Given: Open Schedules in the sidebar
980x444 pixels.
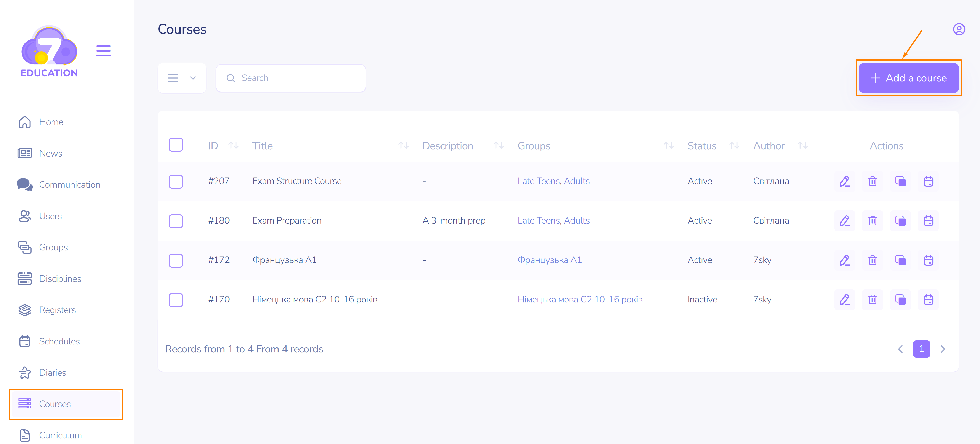Looking at the screenshot, I should tap(59, 341).
